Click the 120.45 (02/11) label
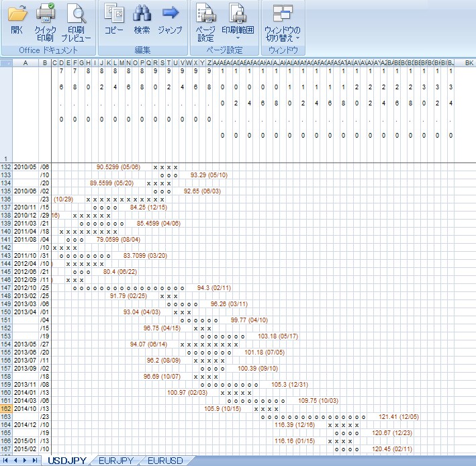This screenshot has width=476, height=466. 392,449
